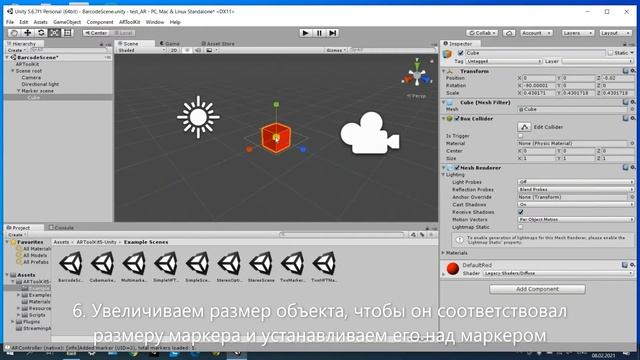
Task: Select the Hand tool in toolbar
Action: (14, 33)
